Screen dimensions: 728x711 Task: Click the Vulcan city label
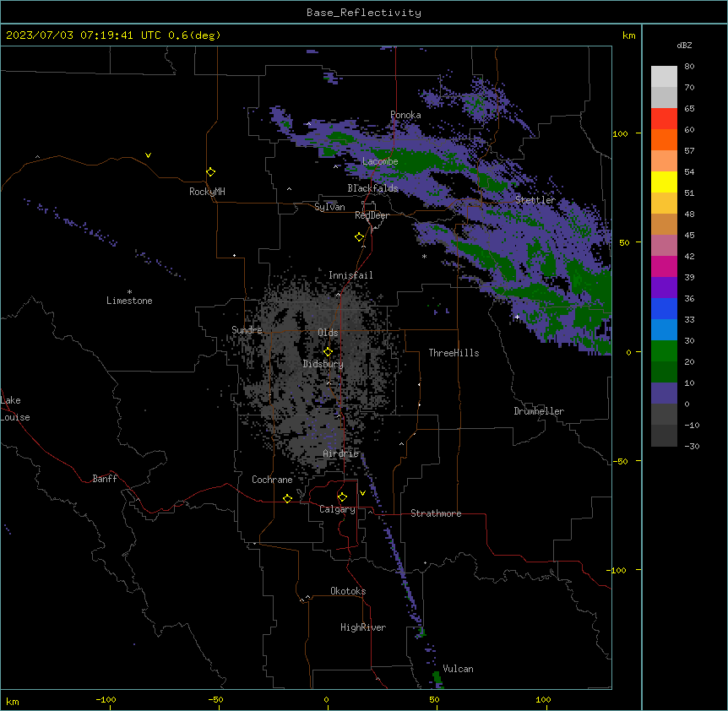(x=458, y=669)
